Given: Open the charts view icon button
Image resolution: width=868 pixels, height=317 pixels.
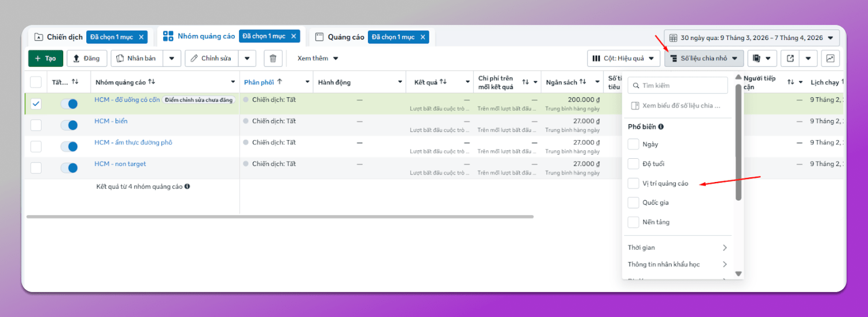Looking at the screenshot, I should point(830,59).
